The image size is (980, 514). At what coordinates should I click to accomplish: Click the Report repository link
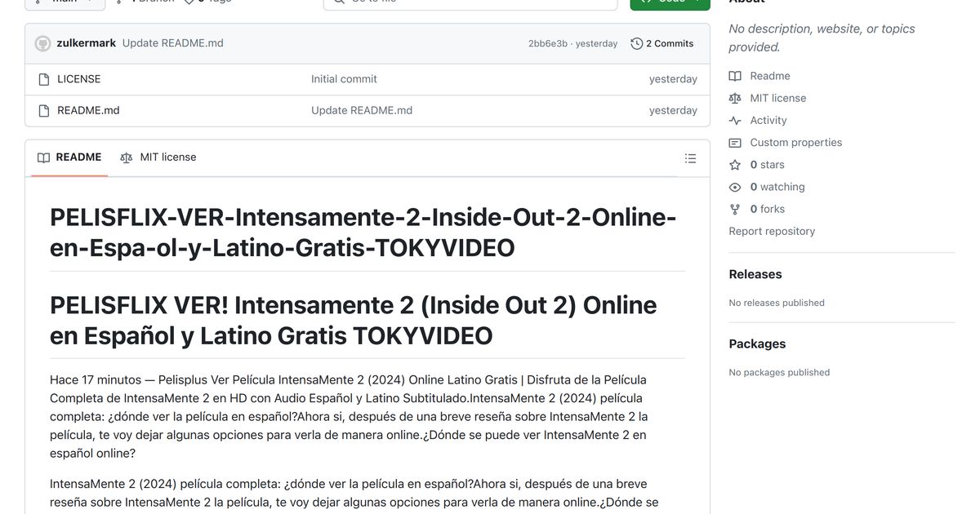pyautogui.click(x=772, y=231)
